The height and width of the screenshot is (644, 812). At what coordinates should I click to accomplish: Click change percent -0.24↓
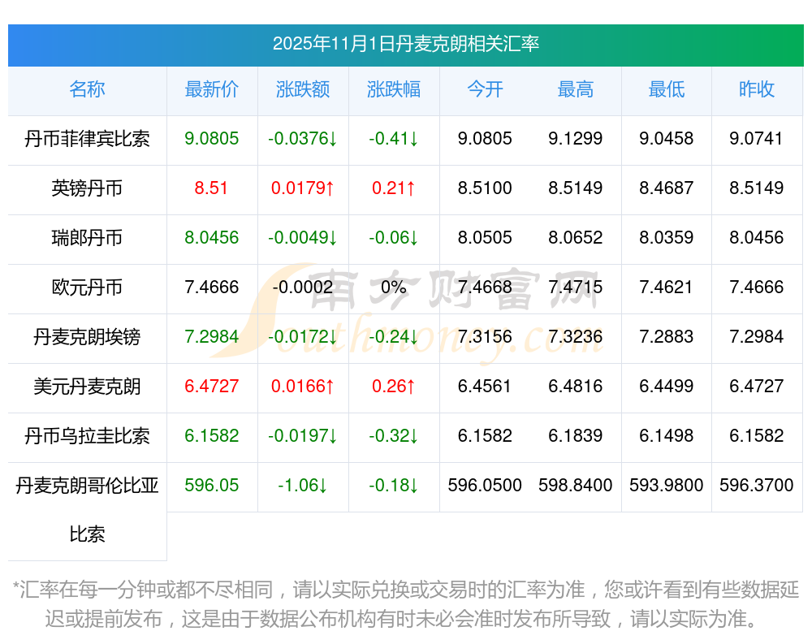(x=394, y=336)
